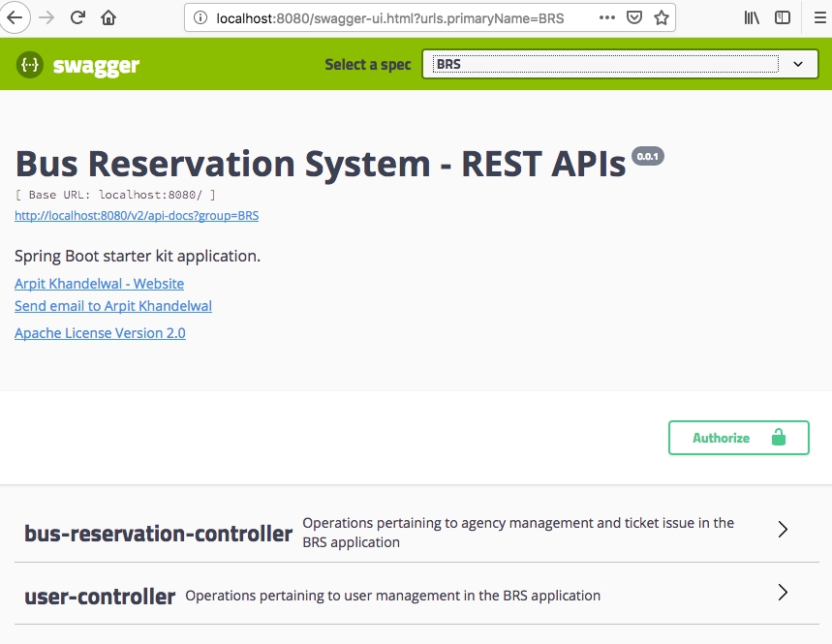Click the Swagger logo in header
Image resolution: width=832 pixels, height=644 pixels.
(77, 65)
